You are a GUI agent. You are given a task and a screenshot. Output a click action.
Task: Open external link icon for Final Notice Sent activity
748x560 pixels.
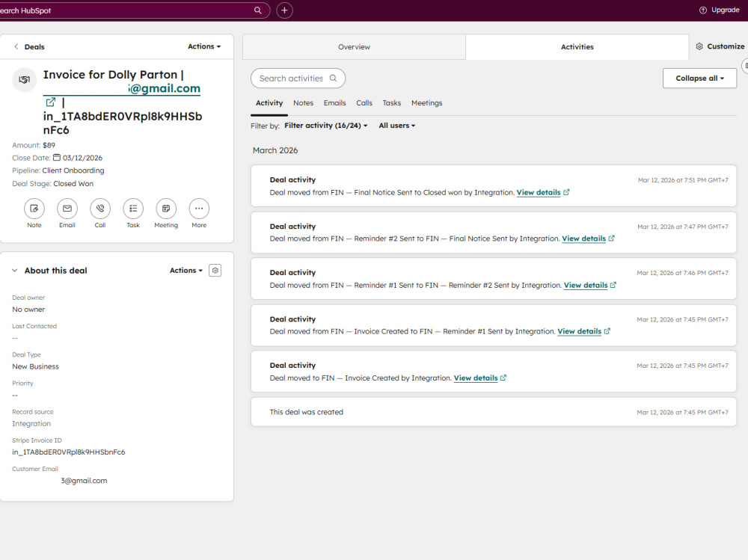[x=612, y=239]
